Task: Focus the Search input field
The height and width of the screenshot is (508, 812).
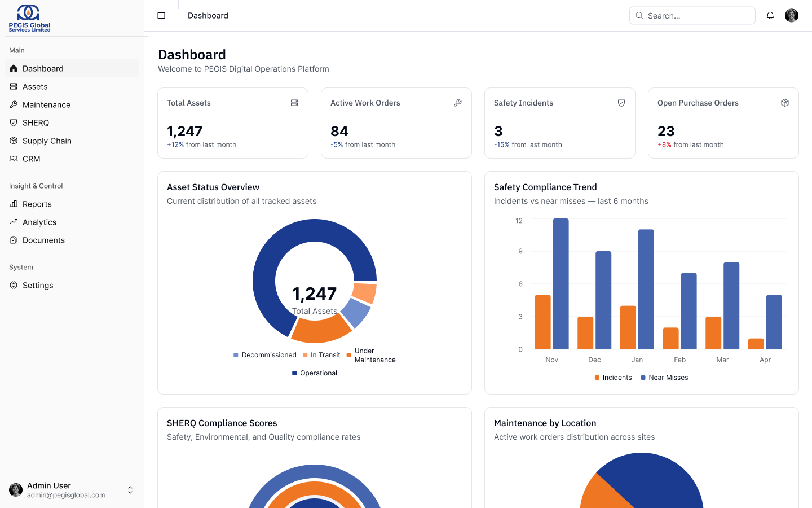Action: [692, 16]
